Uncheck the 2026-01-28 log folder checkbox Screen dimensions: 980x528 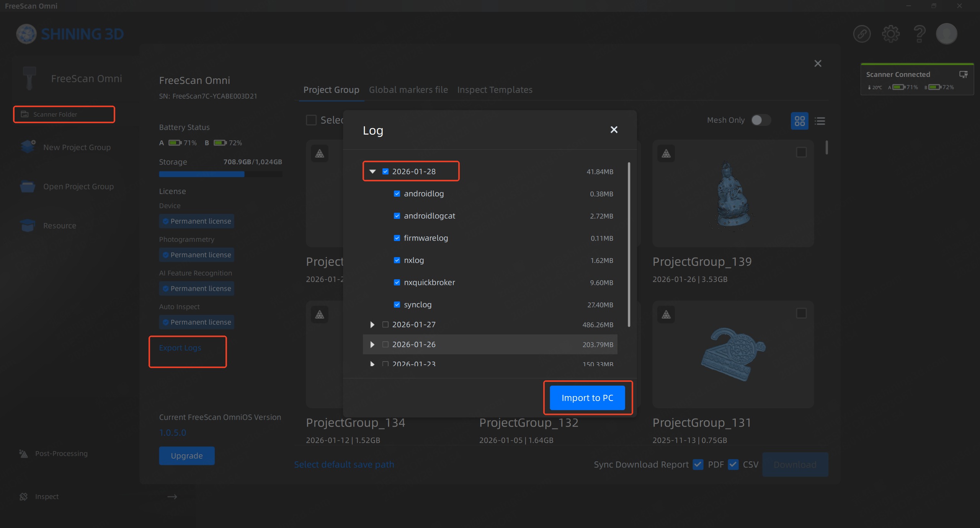[385, 171]
